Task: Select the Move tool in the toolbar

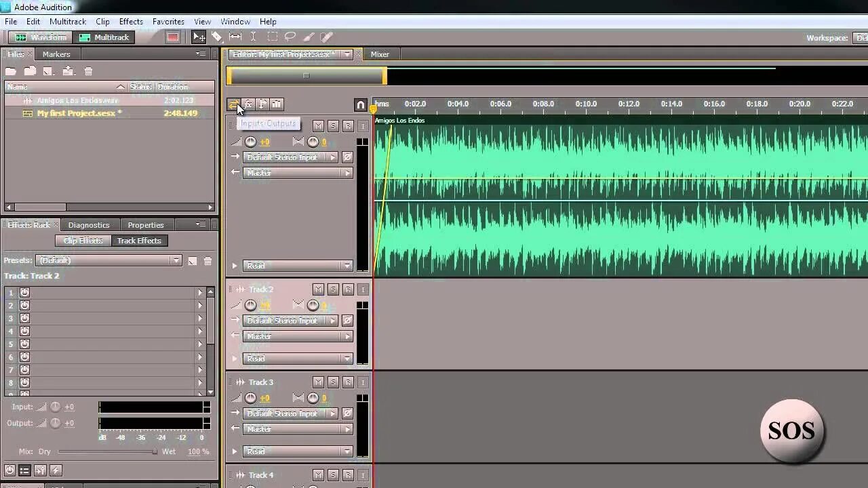Action: point(199,37)
